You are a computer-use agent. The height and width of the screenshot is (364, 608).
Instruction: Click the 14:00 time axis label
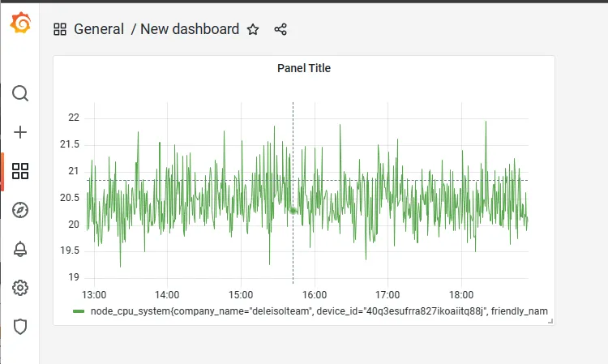click(167, 295)
